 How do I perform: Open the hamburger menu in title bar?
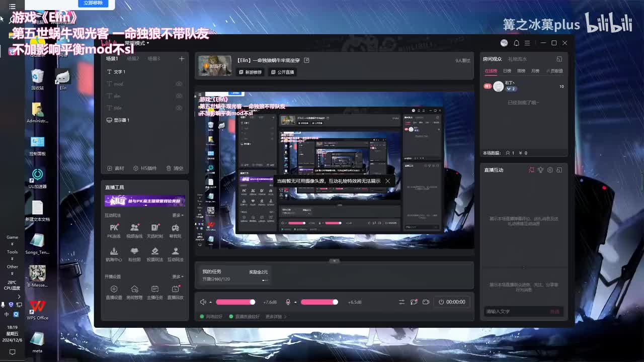(x=527, y=43)
